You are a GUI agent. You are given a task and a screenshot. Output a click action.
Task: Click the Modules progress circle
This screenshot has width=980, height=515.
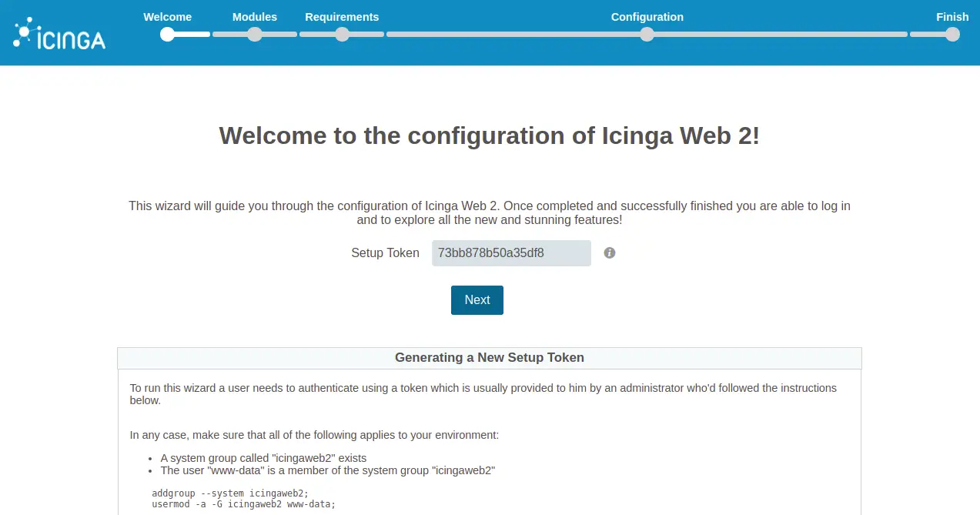(x=255, y=34)
